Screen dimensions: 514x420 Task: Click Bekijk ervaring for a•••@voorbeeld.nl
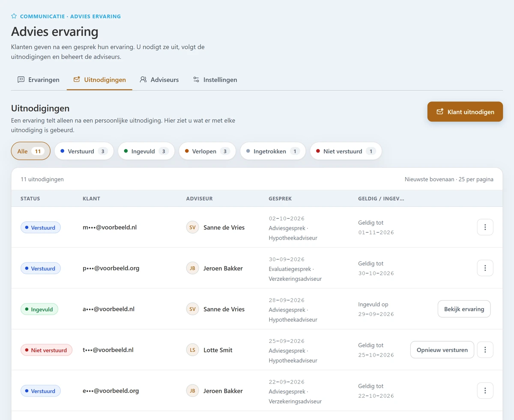(464, 309)
